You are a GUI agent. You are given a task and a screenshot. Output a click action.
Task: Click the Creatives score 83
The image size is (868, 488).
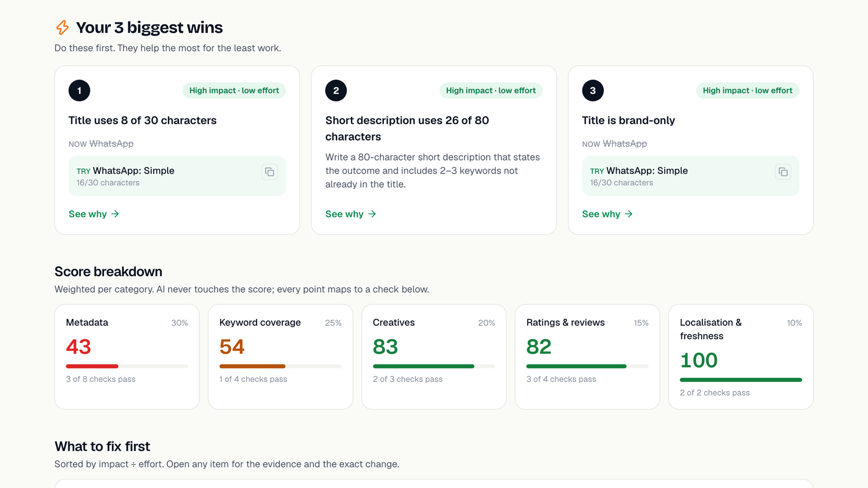[385, 347]
